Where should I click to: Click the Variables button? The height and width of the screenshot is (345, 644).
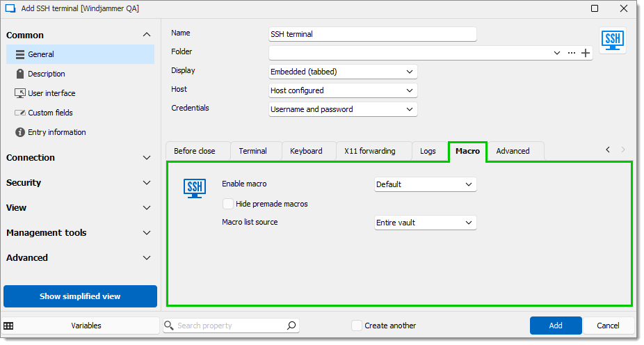81,326
